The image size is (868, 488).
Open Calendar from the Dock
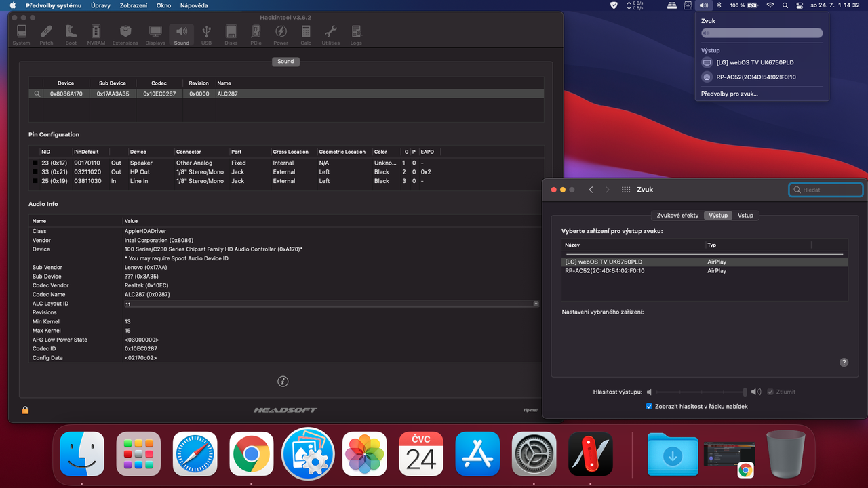(421, 453)
